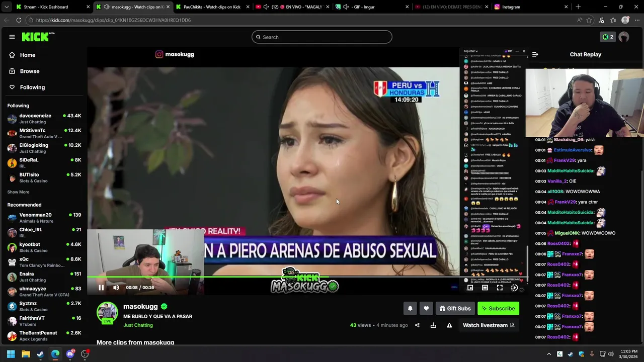Open MrStivenTc channel in sidebar
Image resolution: width=644 pixels, height=362 pixels.
click(44, 133)
